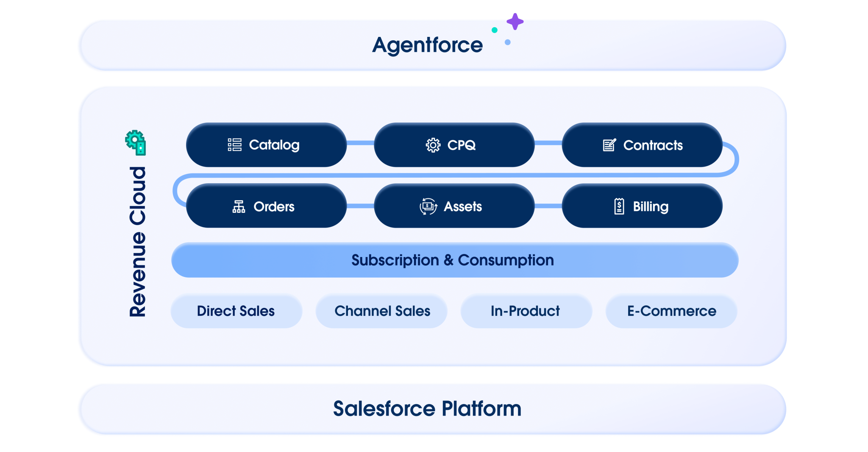
Task: Choose the In-Product pill
Action: click(x=526, y=311)
